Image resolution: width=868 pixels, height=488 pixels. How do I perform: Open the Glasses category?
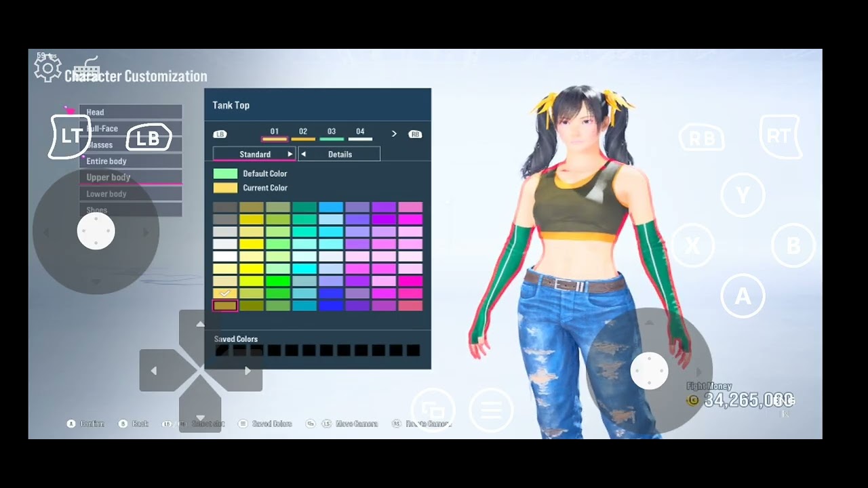pos(131,144)
